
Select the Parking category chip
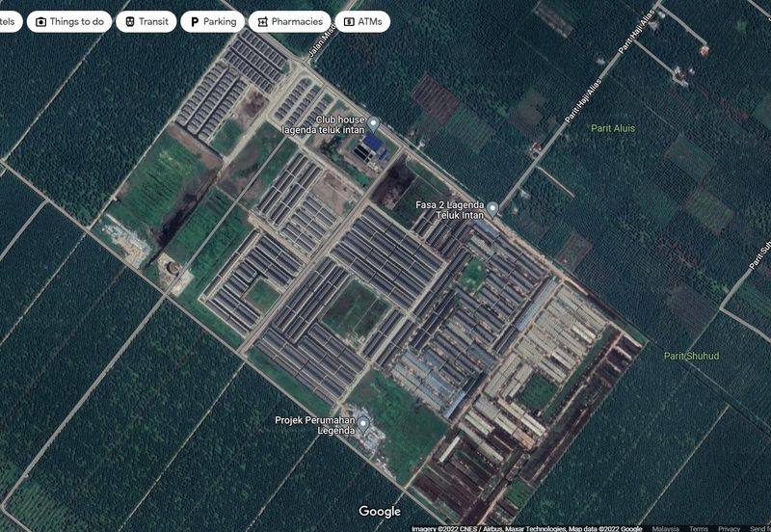[x=212, y=21]
